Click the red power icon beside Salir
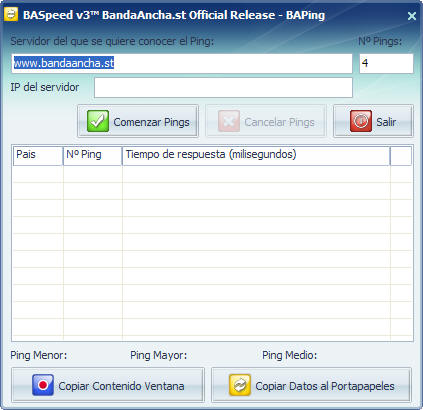The image size is (423, 410). point(361,121)
